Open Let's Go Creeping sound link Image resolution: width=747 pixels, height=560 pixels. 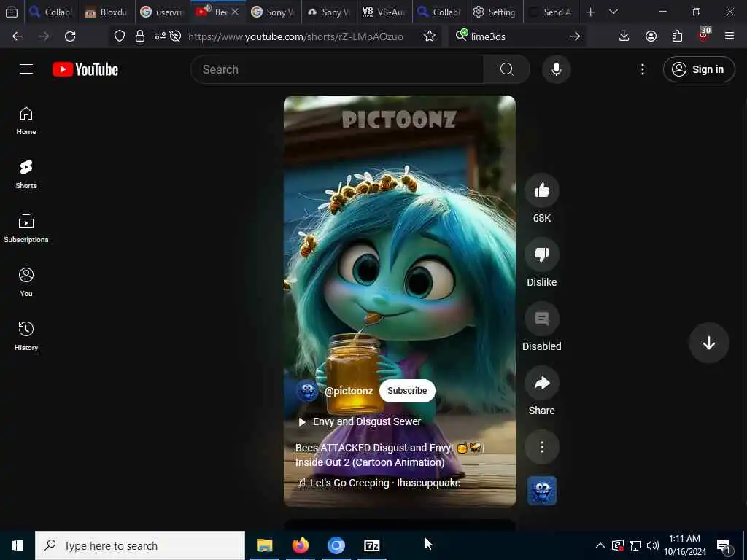[379, 483]
